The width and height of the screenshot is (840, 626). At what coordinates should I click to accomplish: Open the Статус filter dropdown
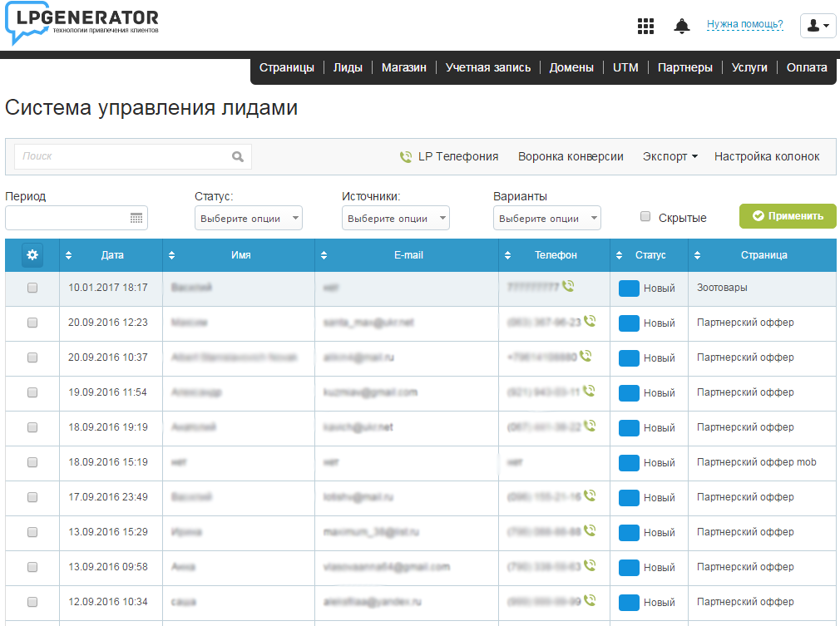[249, 219]
